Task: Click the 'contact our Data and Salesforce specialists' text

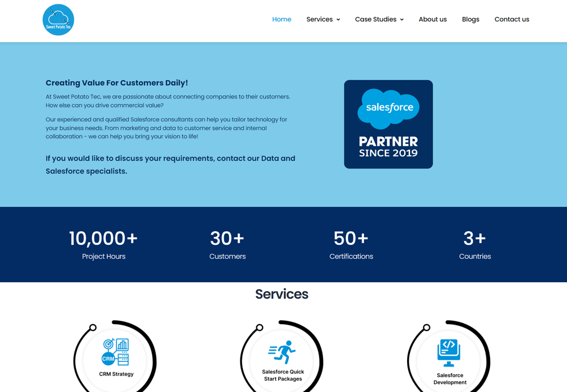Action: (170, 165)
